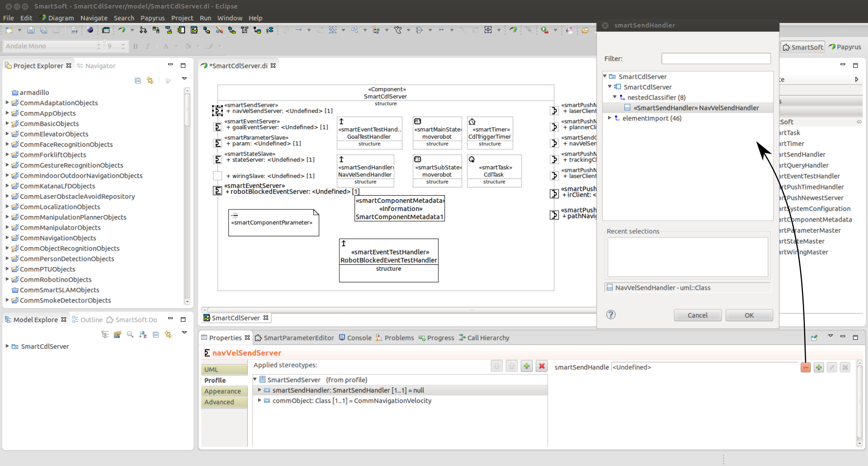868x466 pixels.
Task: Toggle Bold text formatting button
Action: coord(136,46)
